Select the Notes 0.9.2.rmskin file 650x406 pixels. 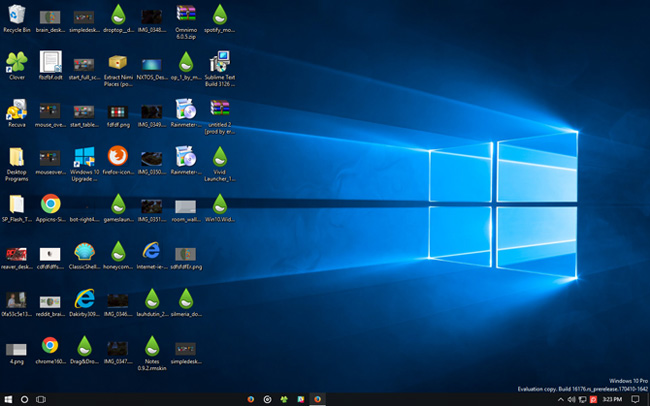pos(152,345)
